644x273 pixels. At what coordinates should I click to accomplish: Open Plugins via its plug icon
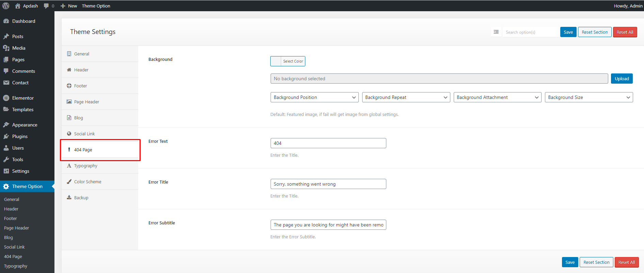pyautogui.click(x=6, y=136)
